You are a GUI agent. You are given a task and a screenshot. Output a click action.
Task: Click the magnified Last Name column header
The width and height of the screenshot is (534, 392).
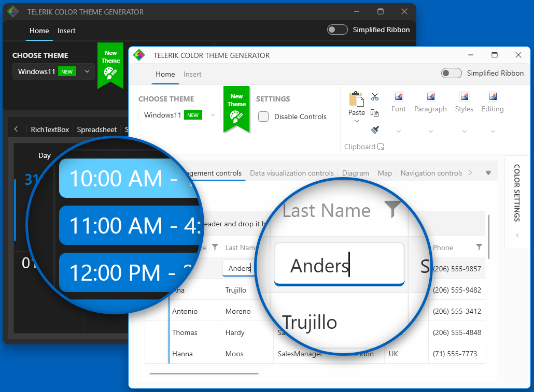coord(326,210)
